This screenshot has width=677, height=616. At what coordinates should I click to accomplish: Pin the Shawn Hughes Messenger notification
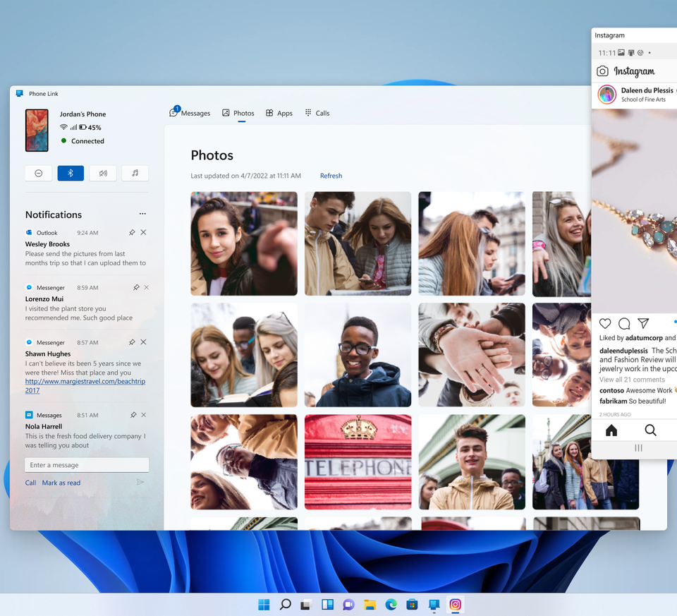tap(132, 342)
